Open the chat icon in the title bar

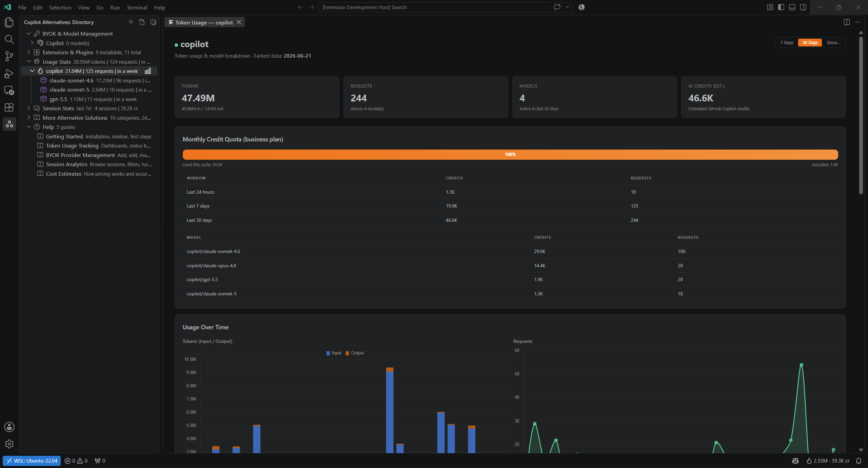[557, 7]
